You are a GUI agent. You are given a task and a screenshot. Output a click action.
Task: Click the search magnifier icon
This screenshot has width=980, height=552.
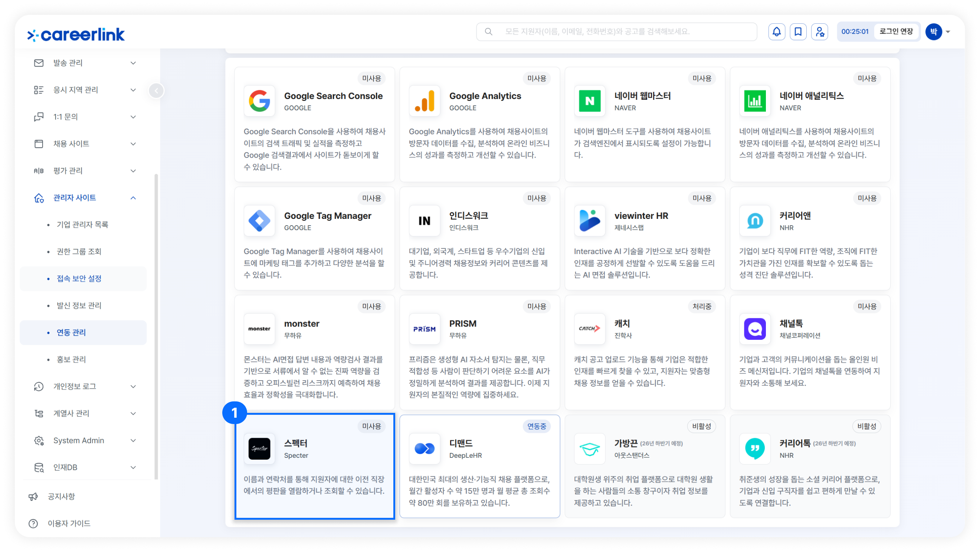489,32
